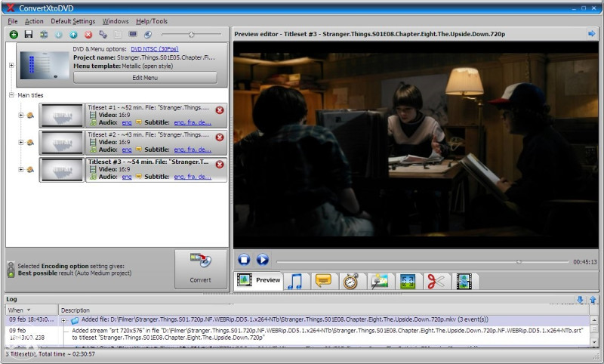This screenshot has height=364, width=604.
Task: Click the Convert button
Action: pos(200,270)
